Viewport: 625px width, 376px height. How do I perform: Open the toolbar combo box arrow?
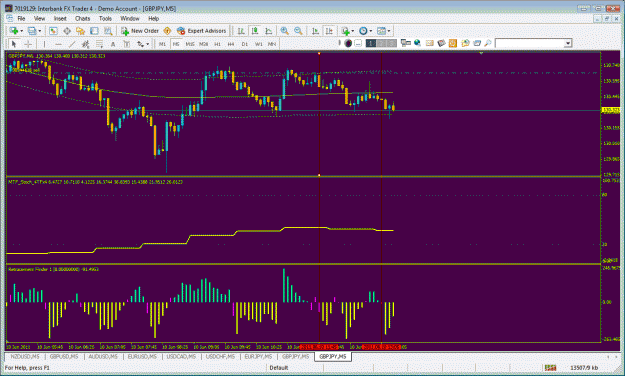click(x=568, y=43)
